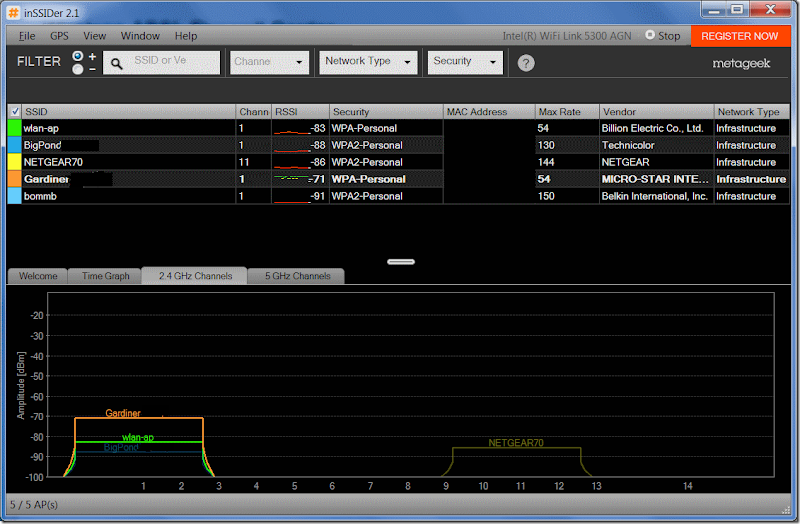Click the RSSI sparkline for Gardiner network
The width and height of the screenshot is (800, 524).
pos(291,179)
